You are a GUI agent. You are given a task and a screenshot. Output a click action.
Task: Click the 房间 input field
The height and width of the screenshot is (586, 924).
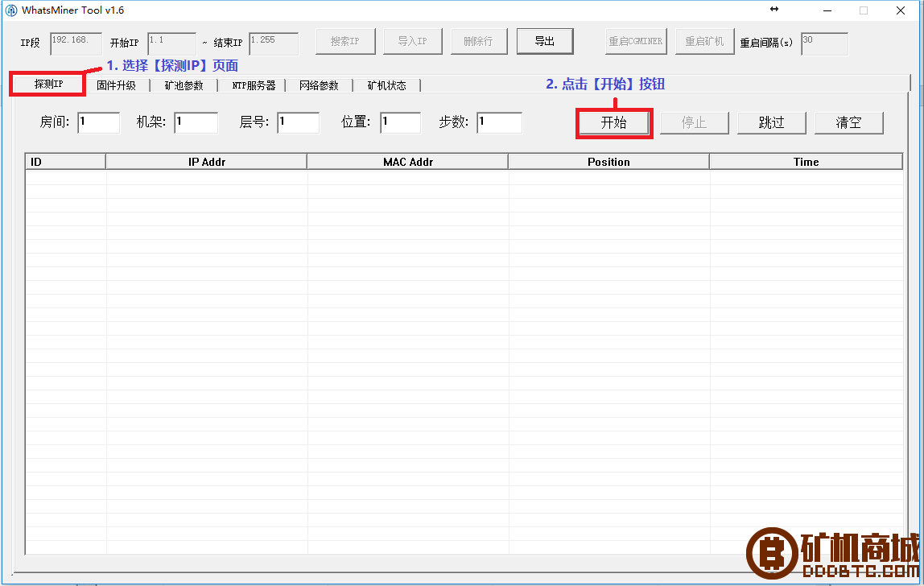[98, 122]
